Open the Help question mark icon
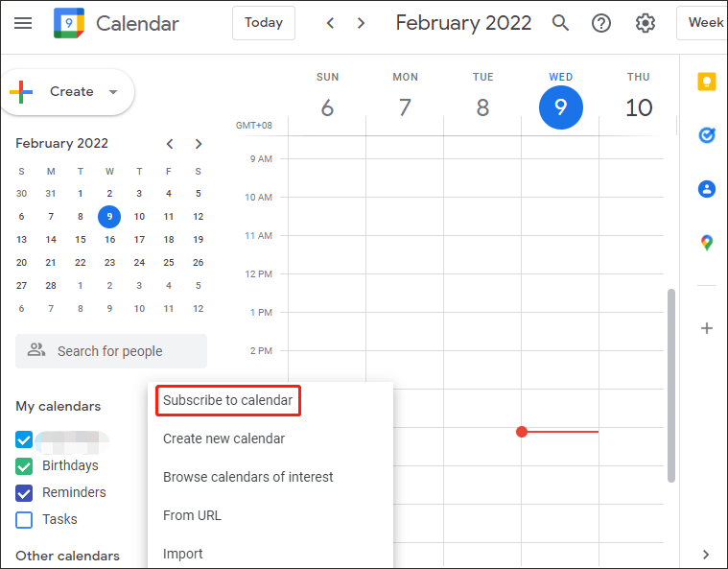Screen dimensions: 728x569 coord(601,23)
